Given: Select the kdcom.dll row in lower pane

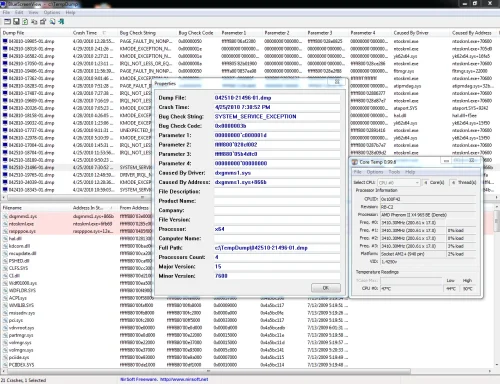Looking at the screenshot, I should [x=77, y=246].
